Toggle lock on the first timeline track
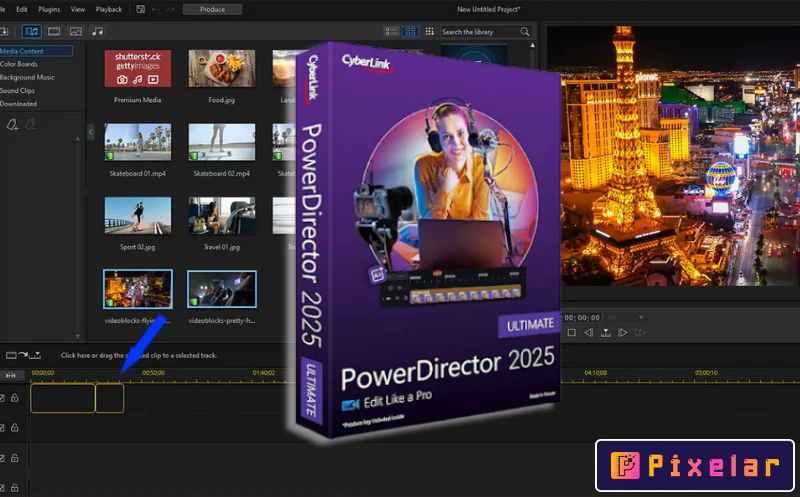The width and height of the screenshot is (800, 497). [15, 397]
